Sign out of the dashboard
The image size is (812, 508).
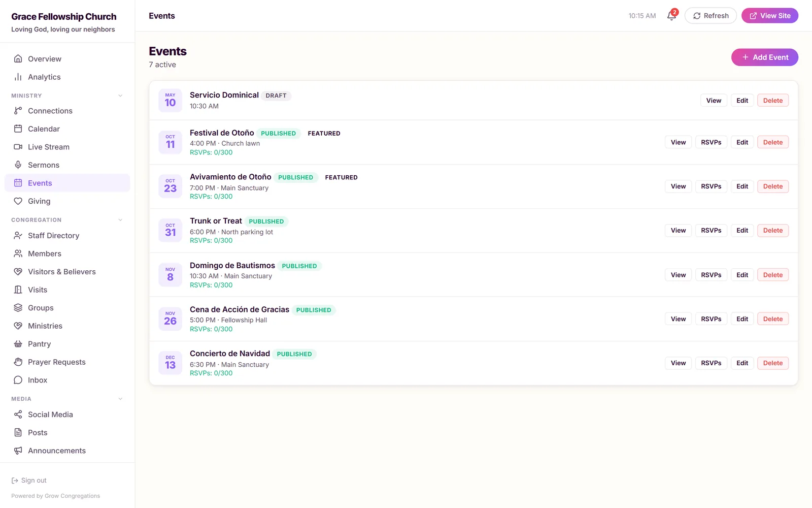(x=29, y=481)
